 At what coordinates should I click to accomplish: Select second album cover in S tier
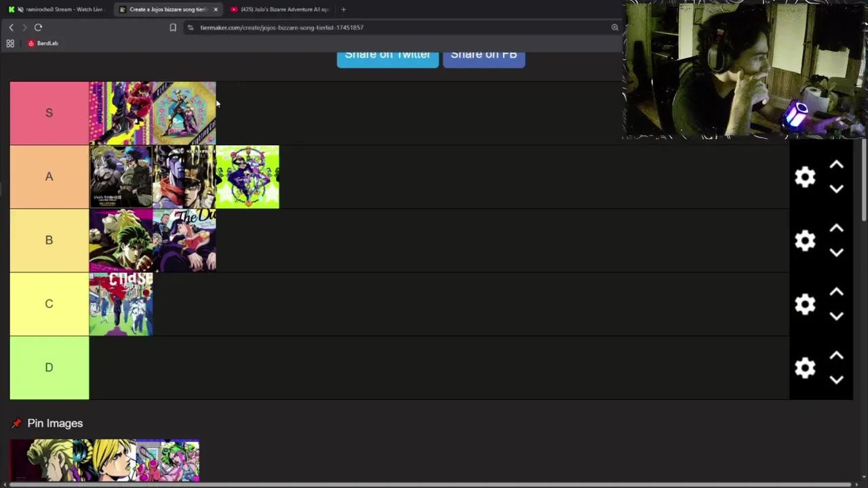pyautogui.click(x=184, y=113)
